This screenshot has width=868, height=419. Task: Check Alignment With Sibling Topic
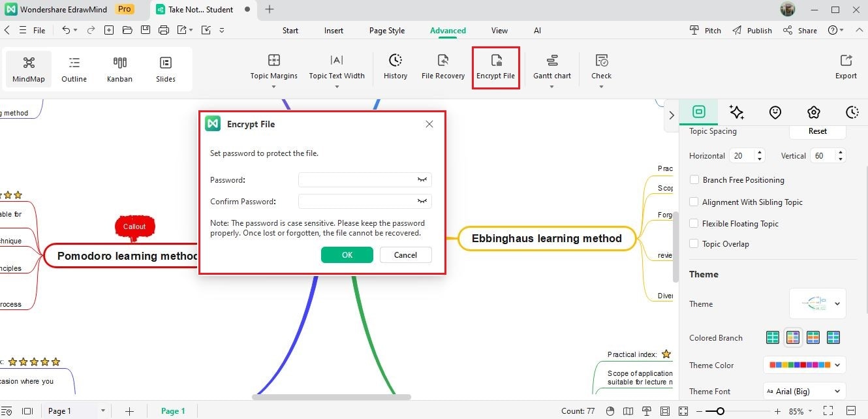click(x=694, y=202)
